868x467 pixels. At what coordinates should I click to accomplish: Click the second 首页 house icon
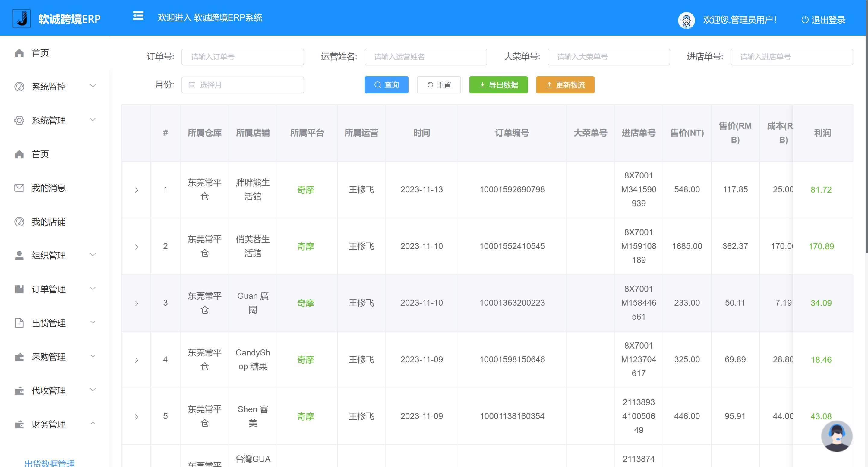pyautogui.click(x=19, y=154)
